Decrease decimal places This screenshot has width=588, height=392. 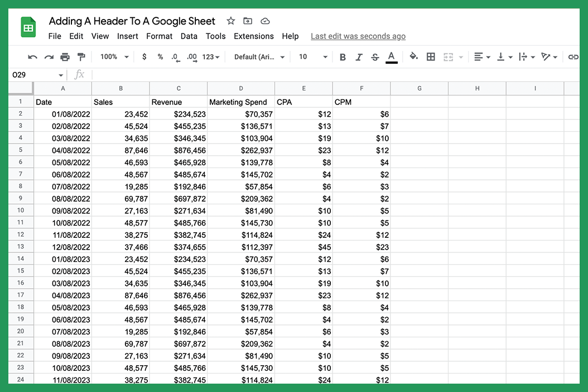[175, 56]
